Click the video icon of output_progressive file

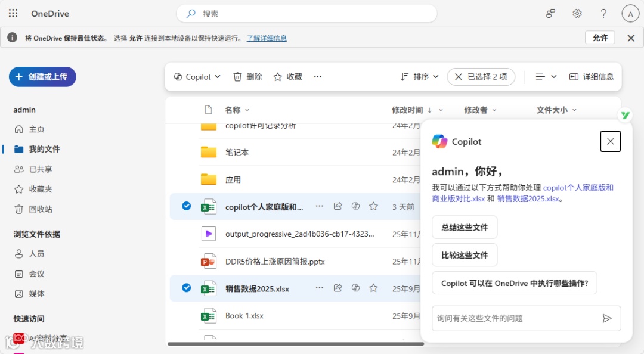(x=209, y=234)
